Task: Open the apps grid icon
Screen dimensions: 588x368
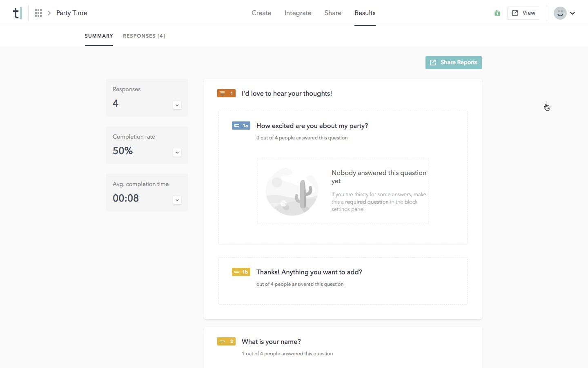Action: tap(38, 13)
